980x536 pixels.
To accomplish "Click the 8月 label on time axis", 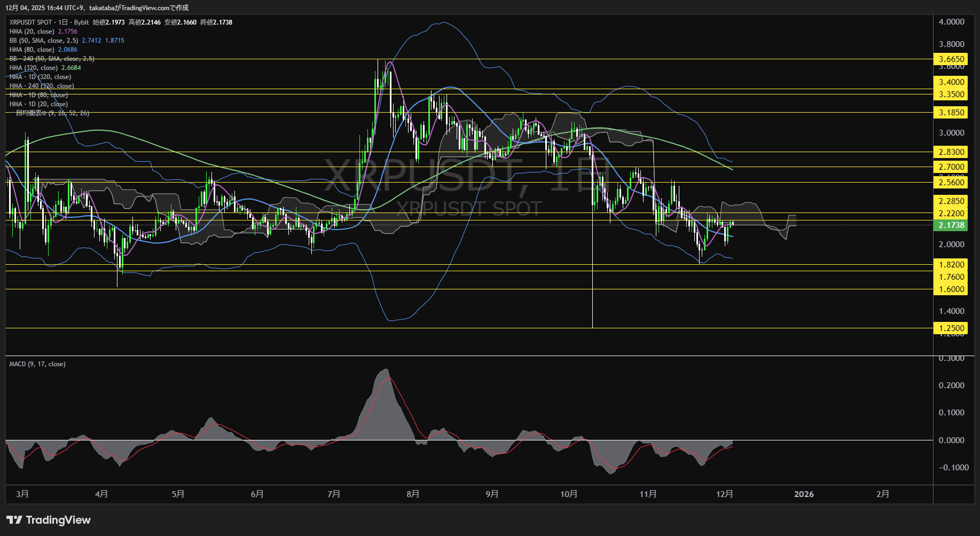I will point(413,494).
